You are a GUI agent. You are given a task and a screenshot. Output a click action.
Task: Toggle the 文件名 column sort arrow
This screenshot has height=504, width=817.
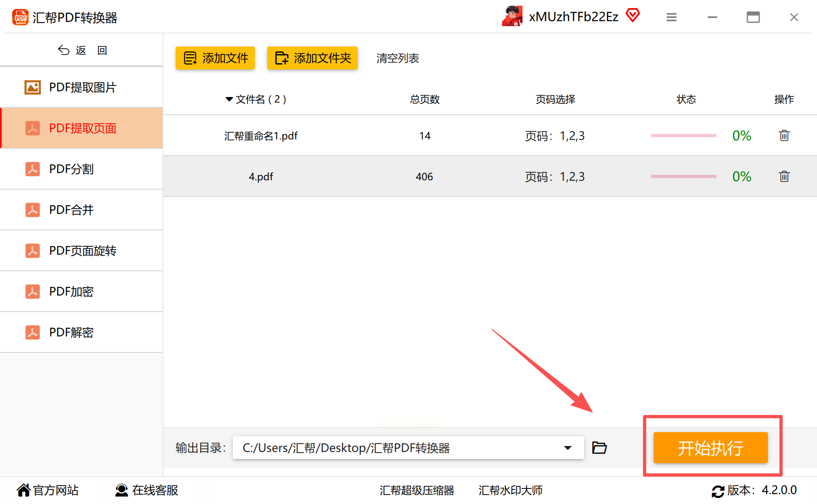pyautogui.click(x=229, y=99)
